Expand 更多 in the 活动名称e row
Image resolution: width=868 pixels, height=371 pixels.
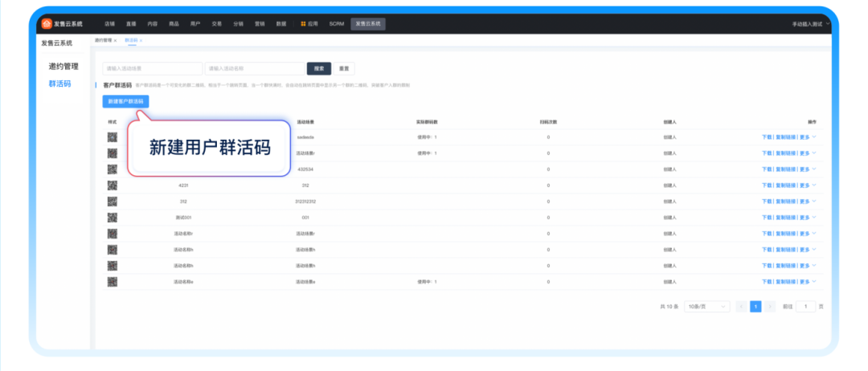(x=808, y=281)
